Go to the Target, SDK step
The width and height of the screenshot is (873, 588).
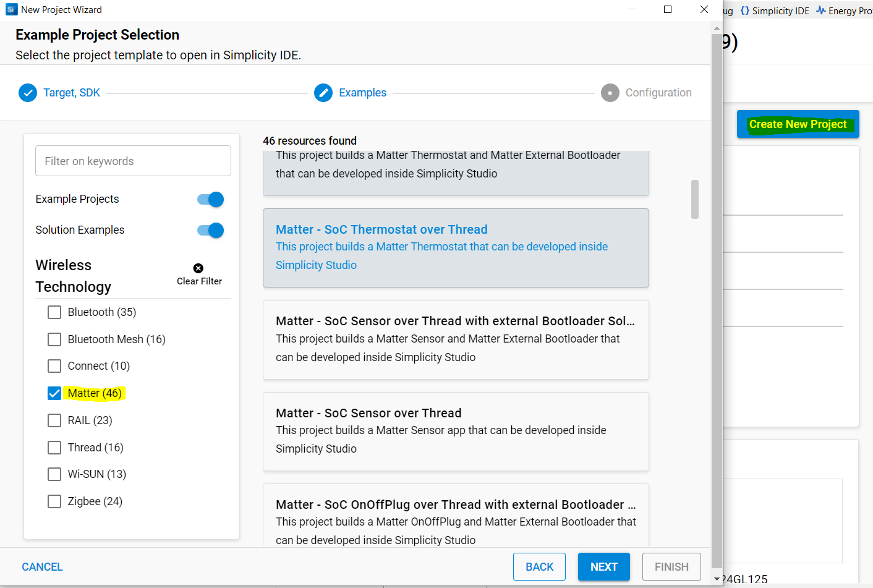(x=72, y=93)
